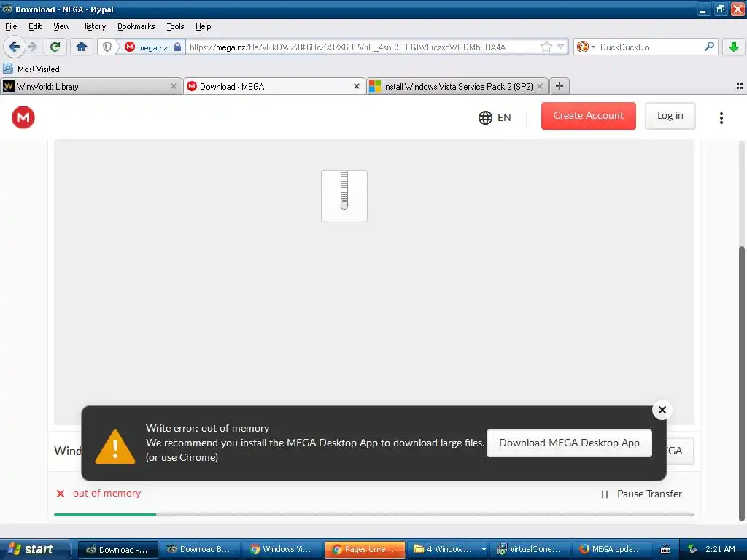747x560 pixels.
Task: Open the File menu
Action: (11, 26)
